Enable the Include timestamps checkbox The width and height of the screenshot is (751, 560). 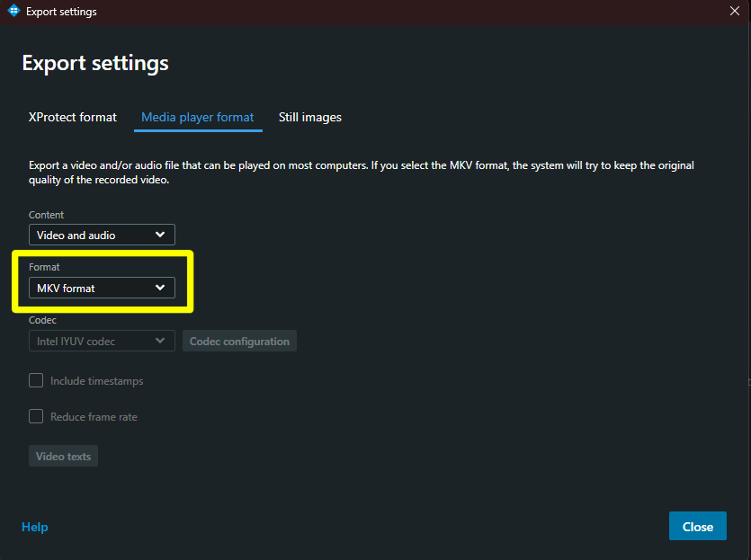pyautogui.click(x=36, y=380)
